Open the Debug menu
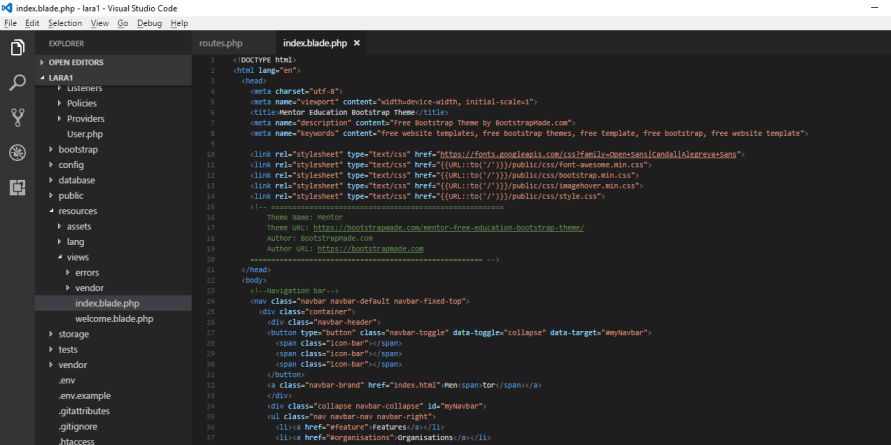The image size is (891, 445). [148, 23]
